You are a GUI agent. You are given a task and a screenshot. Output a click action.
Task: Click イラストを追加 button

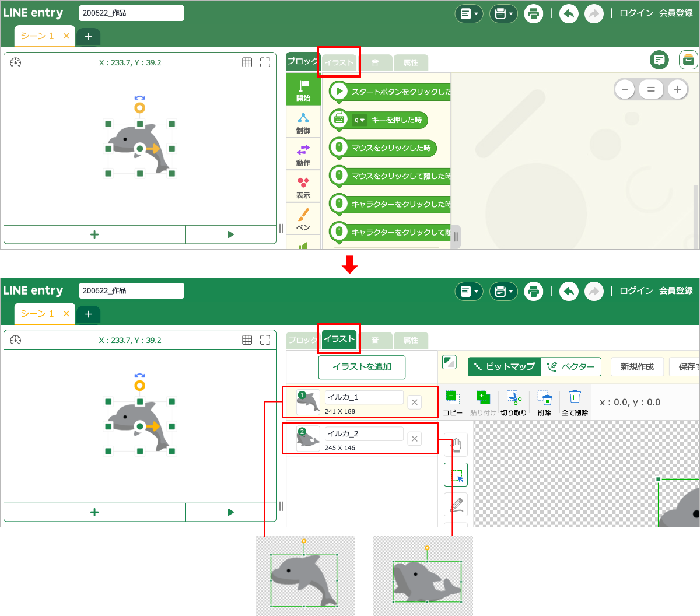point(362,367)
